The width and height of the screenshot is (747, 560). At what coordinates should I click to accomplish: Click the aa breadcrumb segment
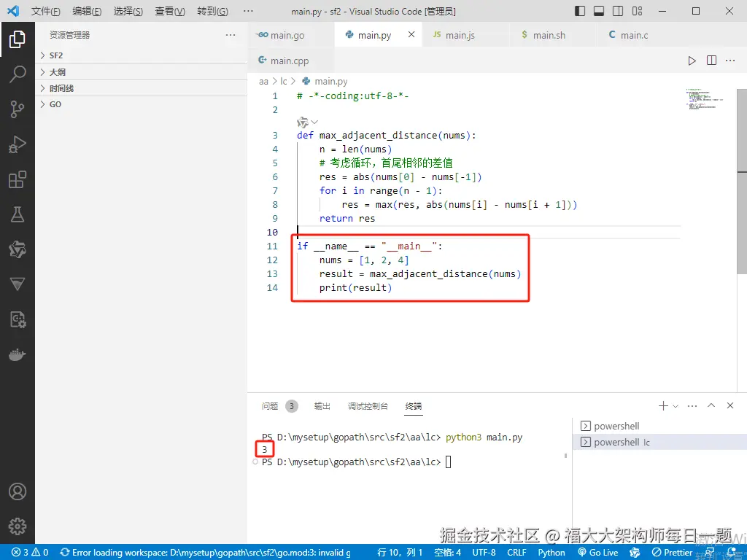coord(263,82)
